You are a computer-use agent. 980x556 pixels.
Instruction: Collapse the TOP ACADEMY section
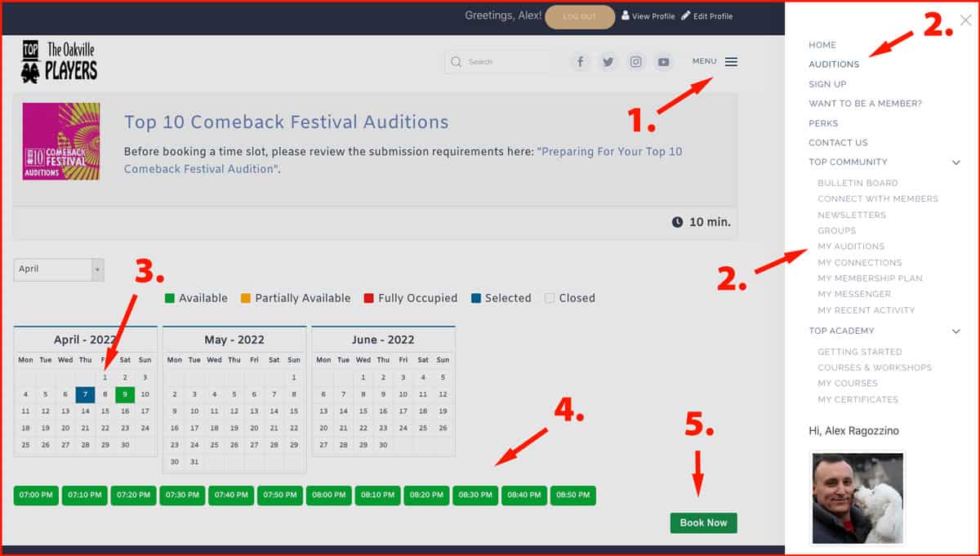955,331
